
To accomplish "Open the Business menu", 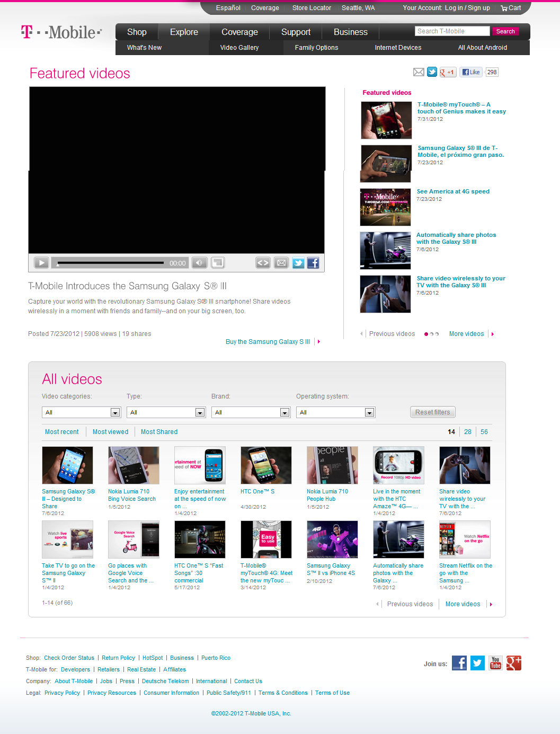I will tap(350, 32).
